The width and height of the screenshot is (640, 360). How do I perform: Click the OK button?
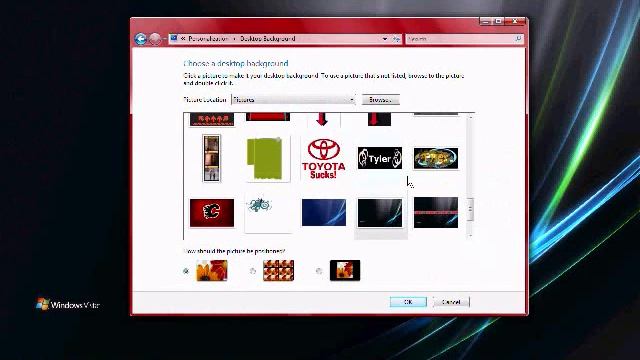click(x=408, y=302)
